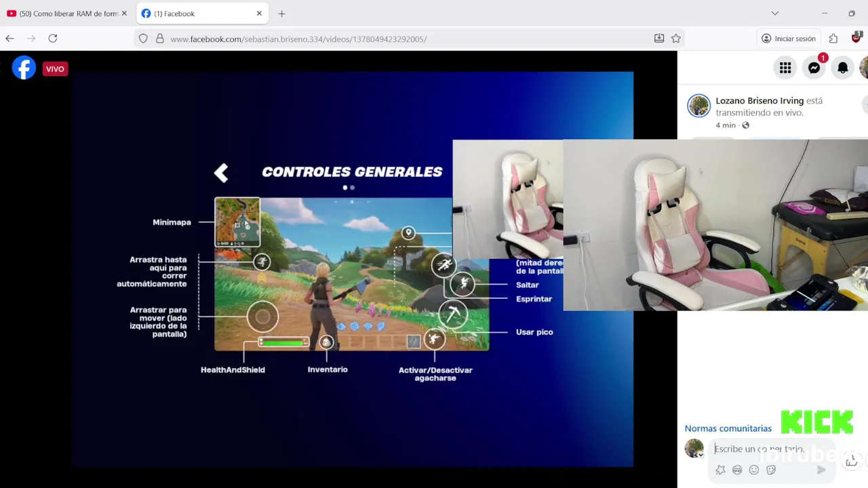Screen dimensions: 868x488
Task: Open the emoji smiley picker
Action: click(754, 470)
